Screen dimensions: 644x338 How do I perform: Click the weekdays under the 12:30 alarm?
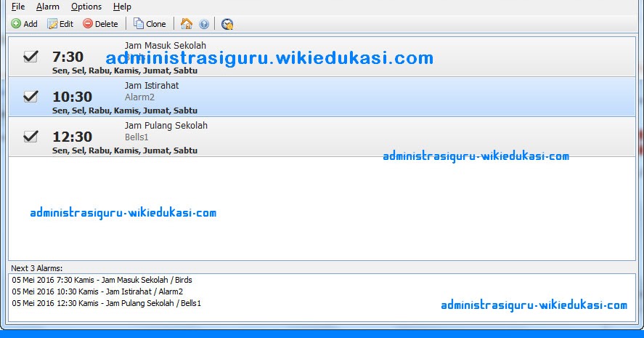click(125, 150)
